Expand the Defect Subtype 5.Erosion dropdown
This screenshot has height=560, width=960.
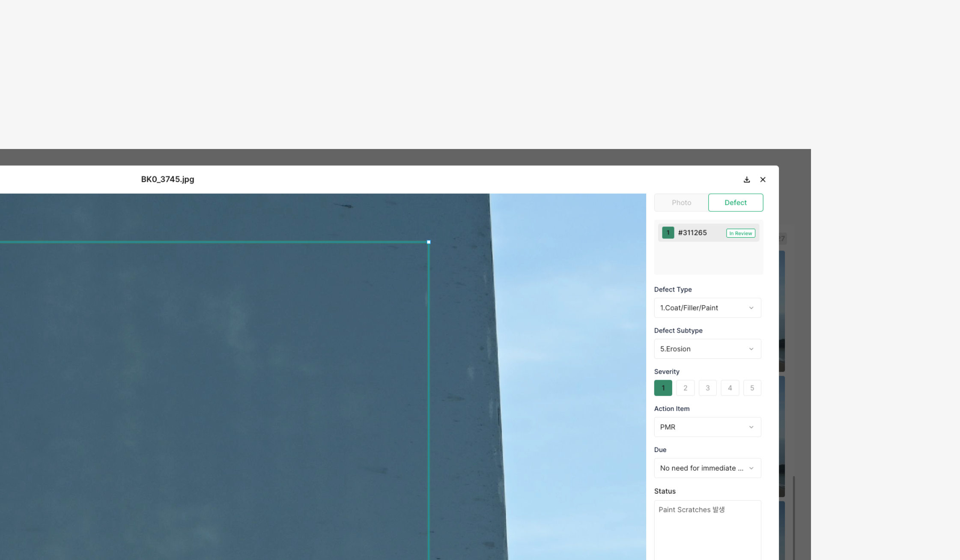pos(707,349)
